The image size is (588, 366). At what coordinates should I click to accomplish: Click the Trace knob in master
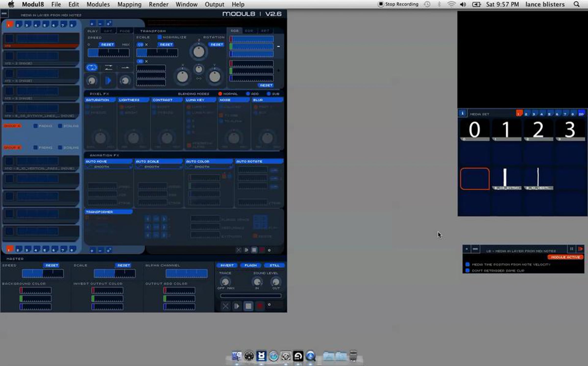point(225,281)
